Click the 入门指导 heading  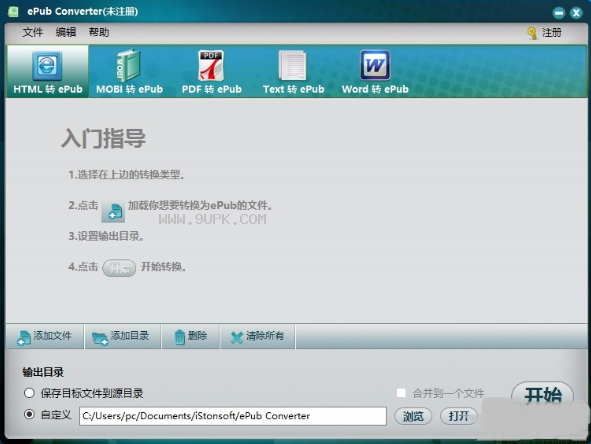103,139
